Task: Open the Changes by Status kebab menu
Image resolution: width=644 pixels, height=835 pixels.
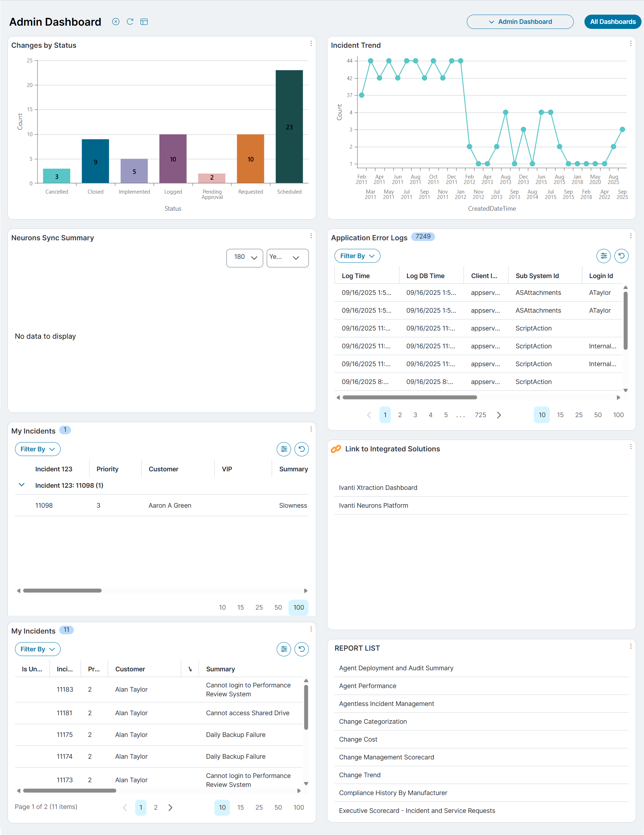Action: [311, 43]
